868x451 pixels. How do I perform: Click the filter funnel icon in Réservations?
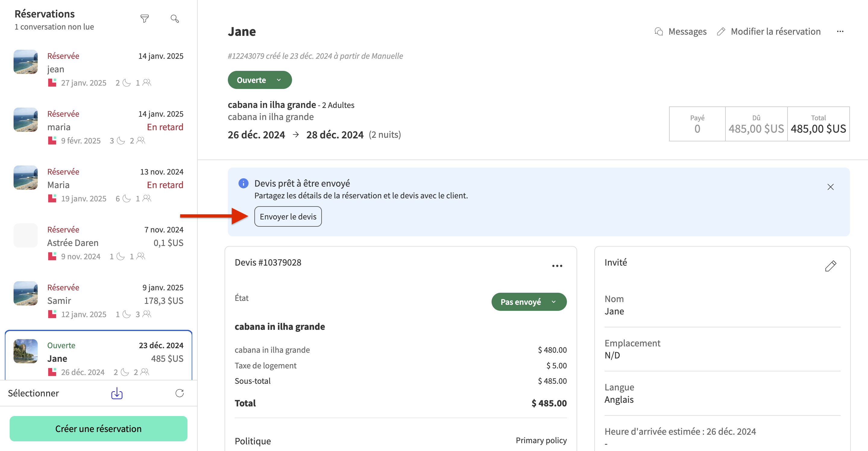click(145, 19)
